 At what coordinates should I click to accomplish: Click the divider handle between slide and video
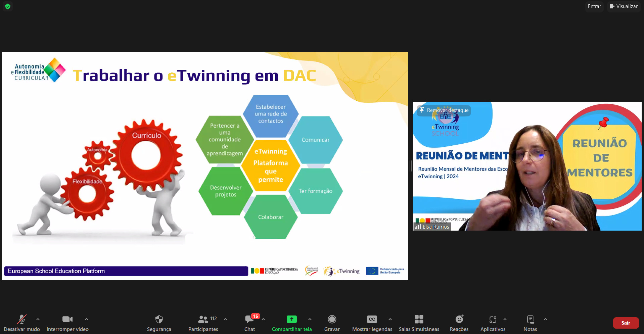pyautogui.click(x=410, y=166)
